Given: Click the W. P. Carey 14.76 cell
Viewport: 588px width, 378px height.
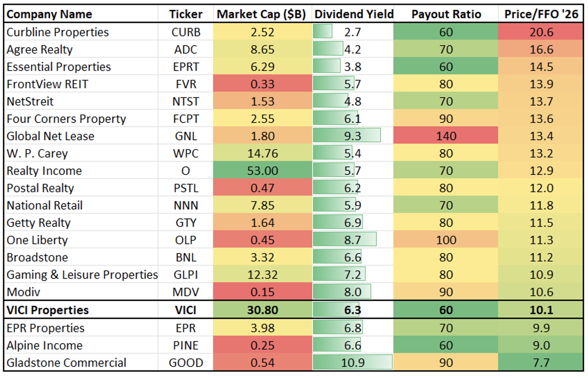Looking at the screenshot, I should coord(262,153).
